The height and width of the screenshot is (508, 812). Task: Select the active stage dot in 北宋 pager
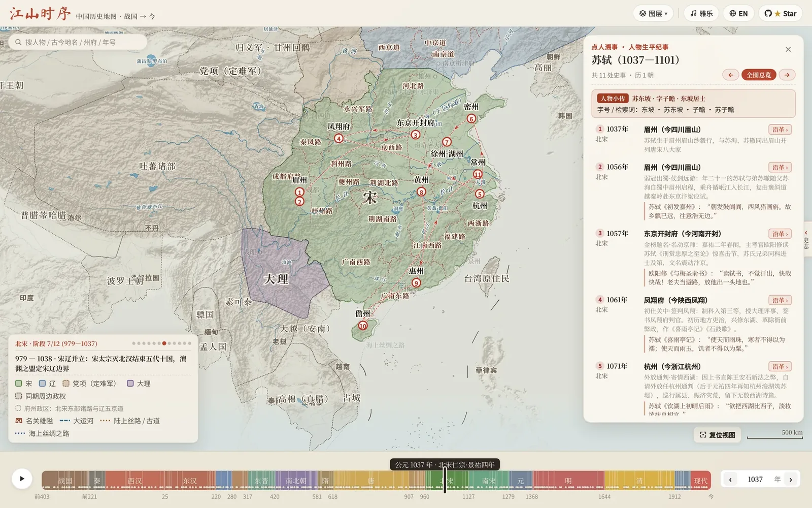[164, 343]
